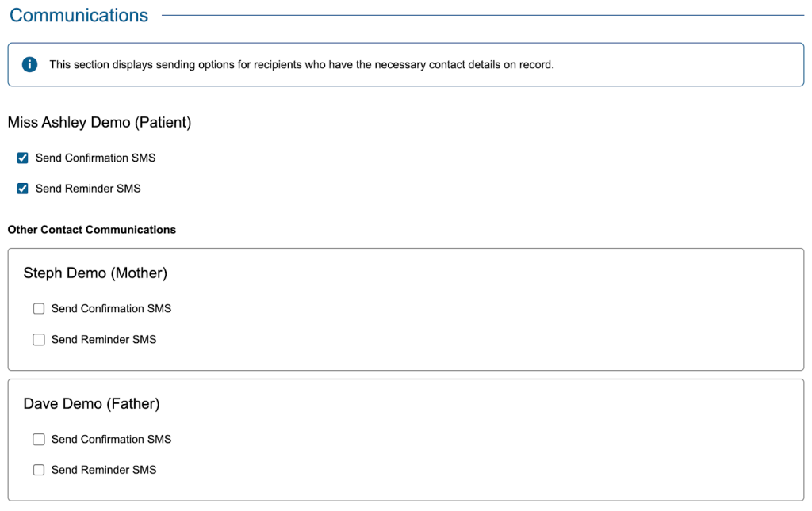Check Send Confirmation SMS checkbox for Dave Demo
The image size is (812, 511).
pyautogui.click(x=39, y=440)
